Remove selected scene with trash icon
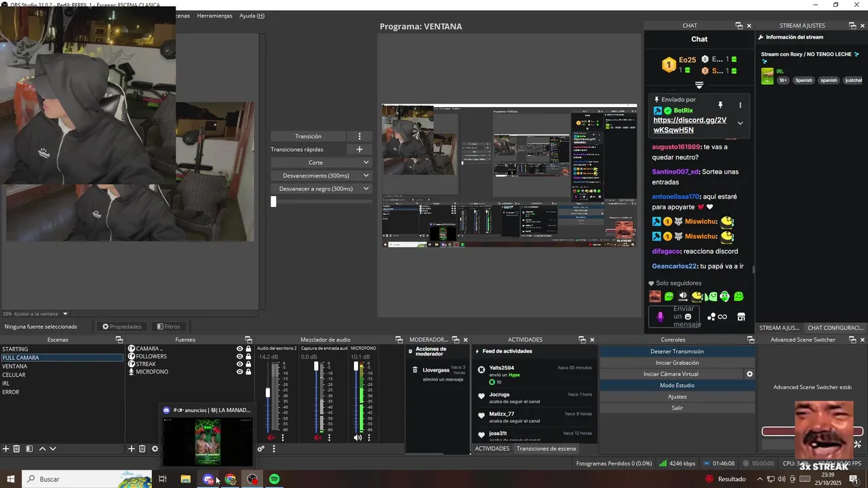This screenshot has height=488, width=868. [x=17, y=449]
